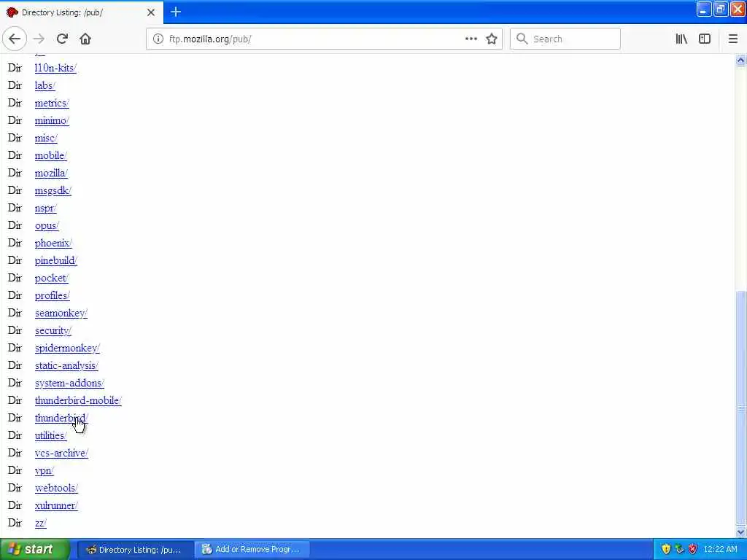Show site information for ftp.mozilla.org
747x560 pixels.
point(158,39)
